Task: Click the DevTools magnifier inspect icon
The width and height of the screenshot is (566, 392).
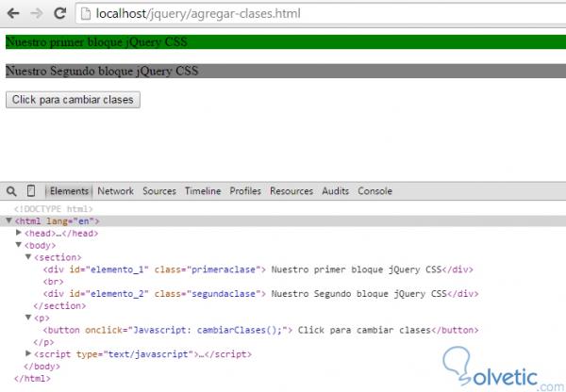Action: pos(11,191)
